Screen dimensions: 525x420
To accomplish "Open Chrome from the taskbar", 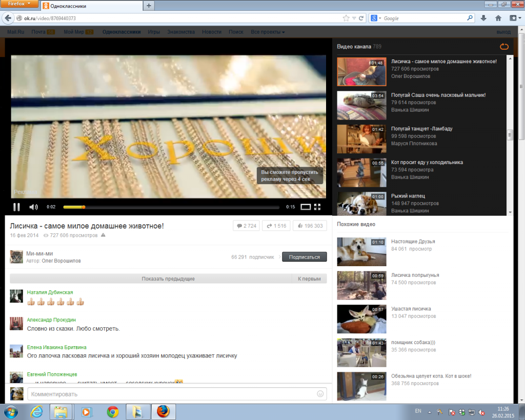I will [112, 412].
